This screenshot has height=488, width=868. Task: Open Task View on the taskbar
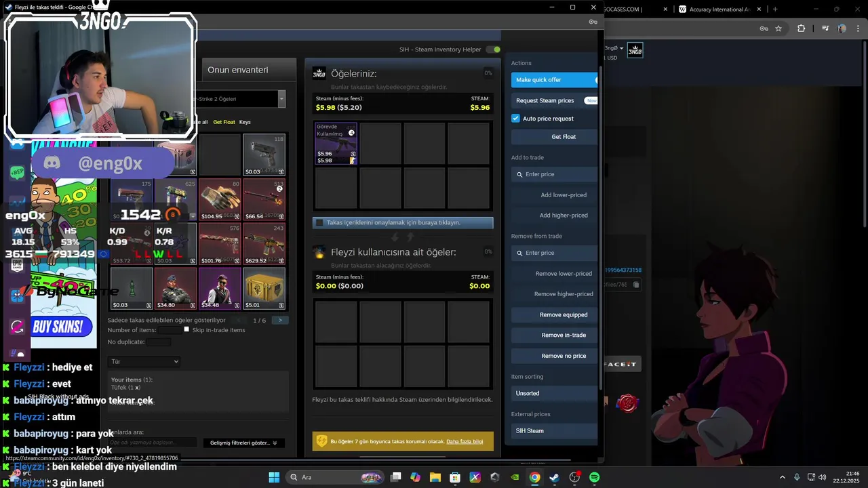[x=396, y=477]
